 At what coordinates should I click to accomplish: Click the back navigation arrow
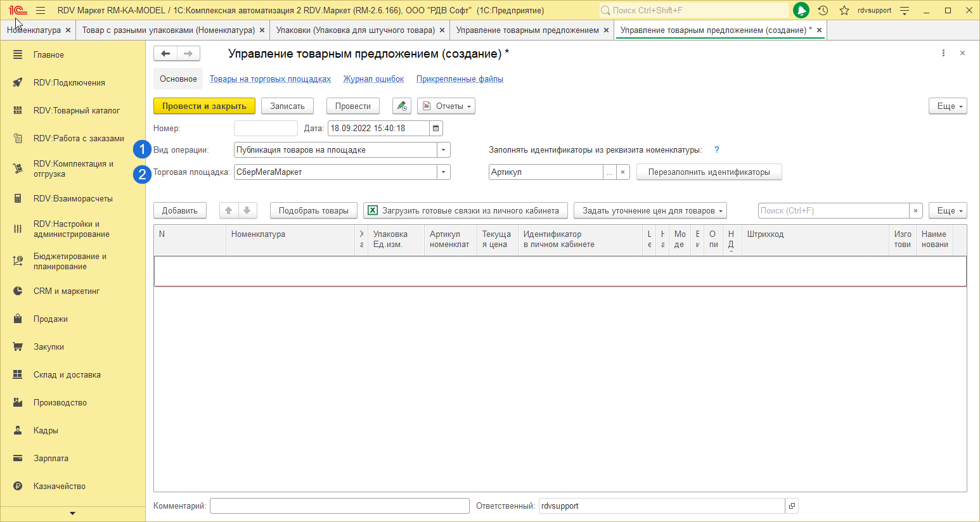pos(165,54)
